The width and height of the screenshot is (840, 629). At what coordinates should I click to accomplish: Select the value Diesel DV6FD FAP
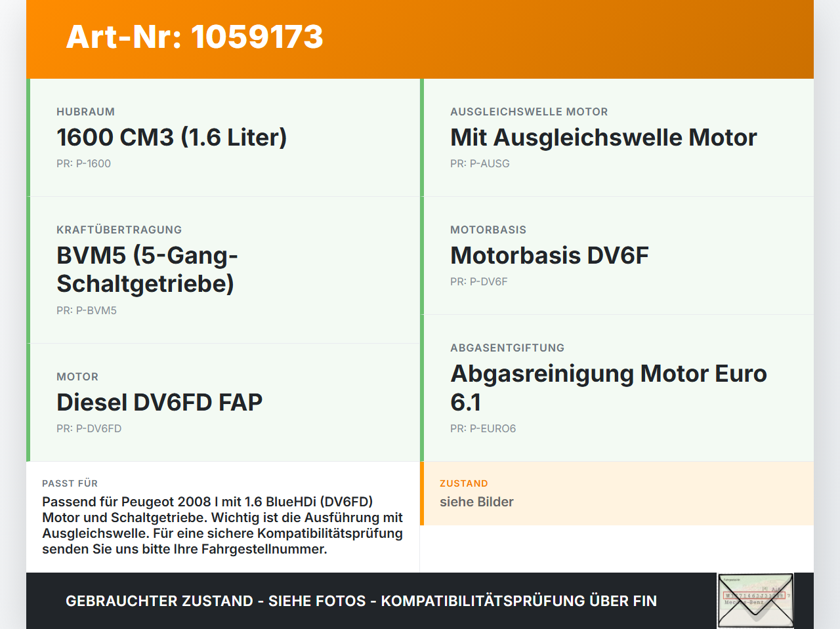tap(159, 402)
